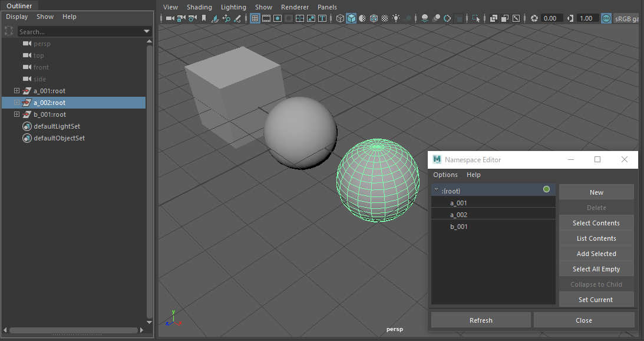This screenshot has height=341, width=644.
Task: Open Namespace Editor Options menu
Action: point(445,175)
